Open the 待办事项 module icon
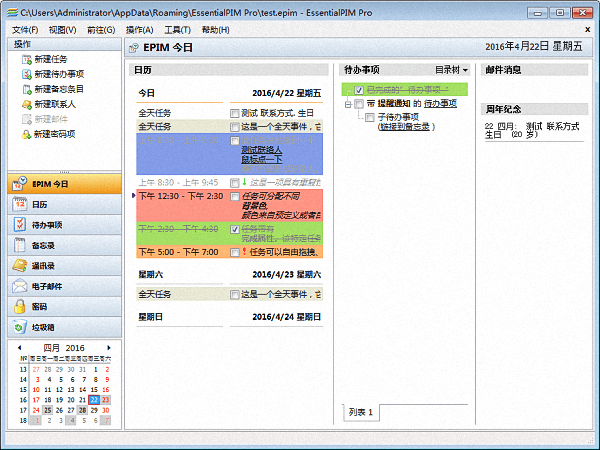 coord(19,225)
